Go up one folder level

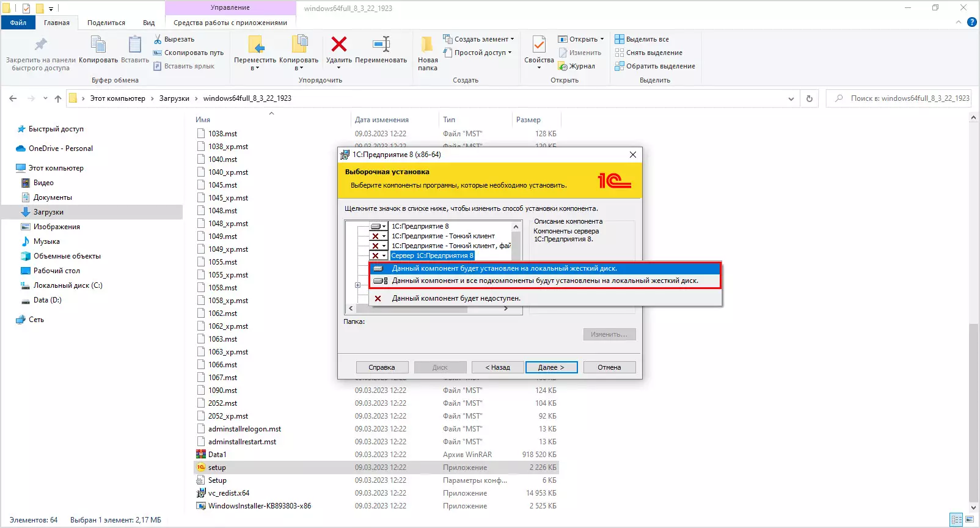coord(58,98)
